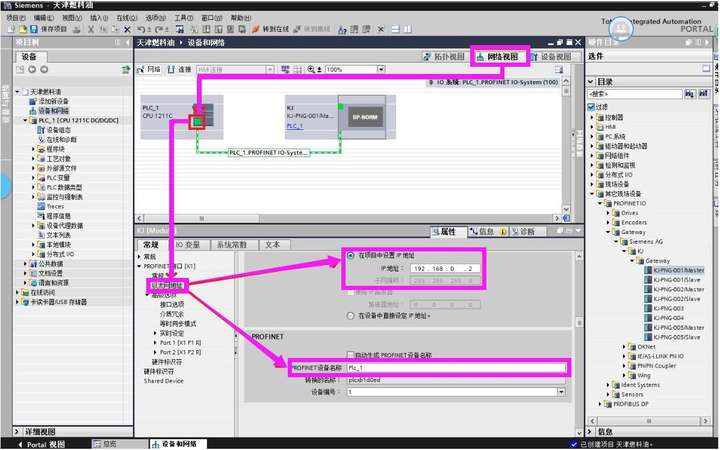Select KJ-PNG-003 in the catalog
This screenshot has width=720, height=450.
(x=668, y=309)
